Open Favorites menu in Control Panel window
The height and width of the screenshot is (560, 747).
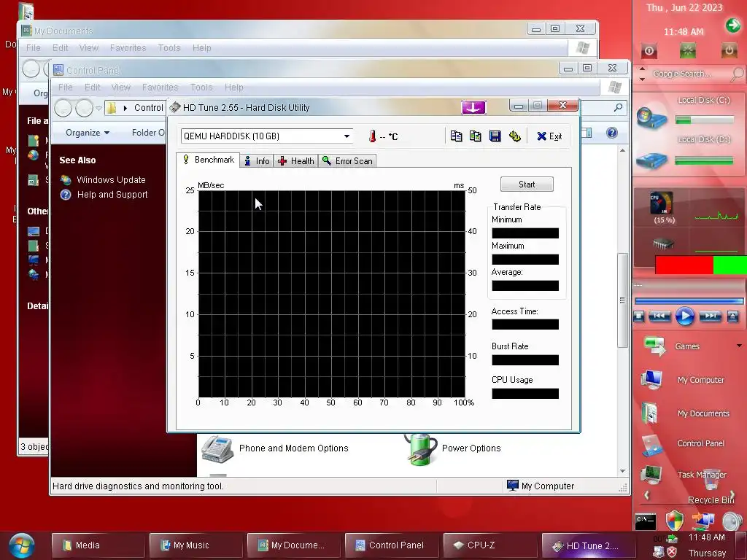pyautogui.click(x=160, y=87)
